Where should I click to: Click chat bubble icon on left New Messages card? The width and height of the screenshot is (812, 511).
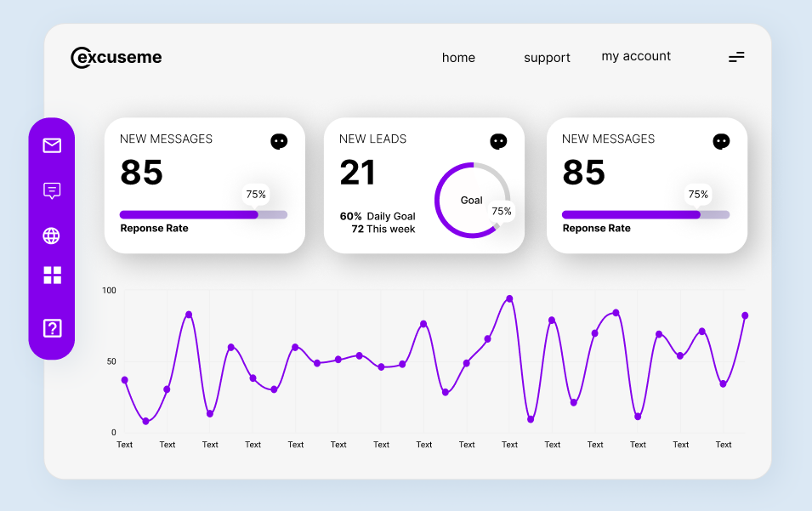pyautogui.click(x=279, y=142)
